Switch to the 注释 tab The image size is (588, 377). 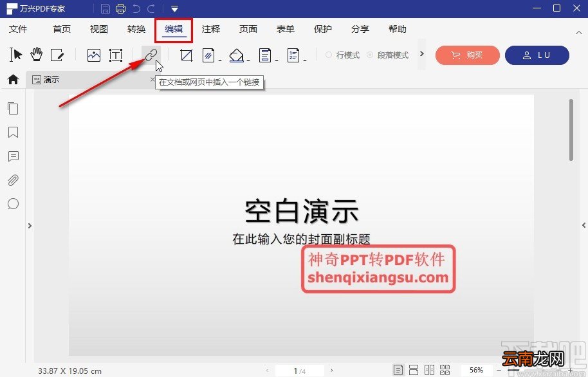[x=211, y=29]
